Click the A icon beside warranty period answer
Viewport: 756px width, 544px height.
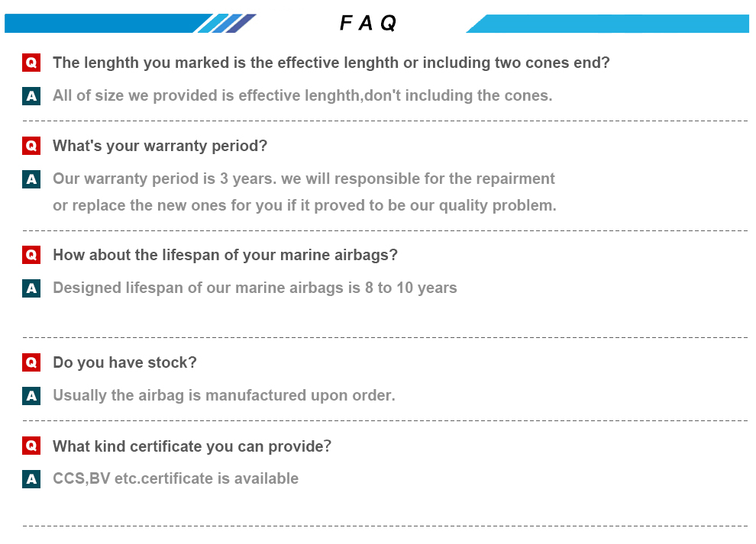click(x=31, y=179)
